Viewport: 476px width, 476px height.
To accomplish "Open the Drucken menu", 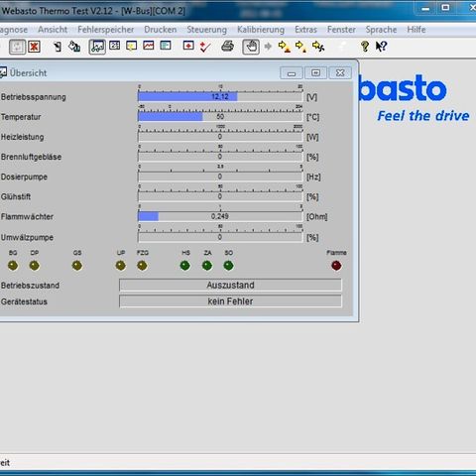I will pos(161,30).
